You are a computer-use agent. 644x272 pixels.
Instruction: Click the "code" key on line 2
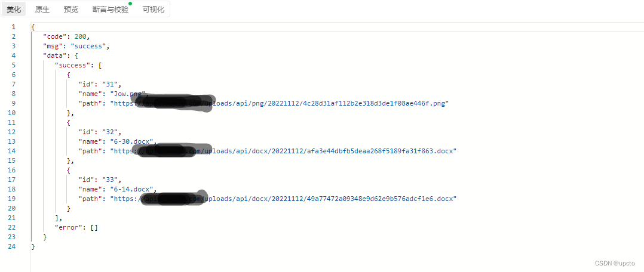[55, 36]
